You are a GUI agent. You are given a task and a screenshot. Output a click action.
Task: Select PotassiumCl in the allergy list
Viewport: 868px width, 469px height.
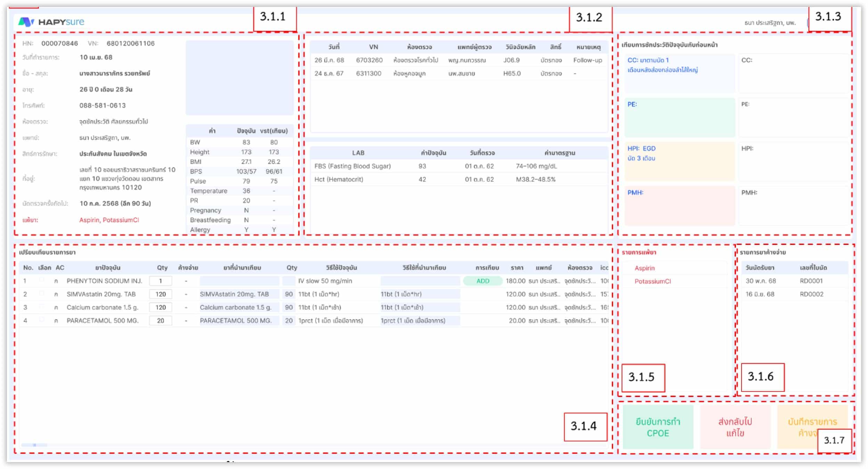tap(653, 281)
